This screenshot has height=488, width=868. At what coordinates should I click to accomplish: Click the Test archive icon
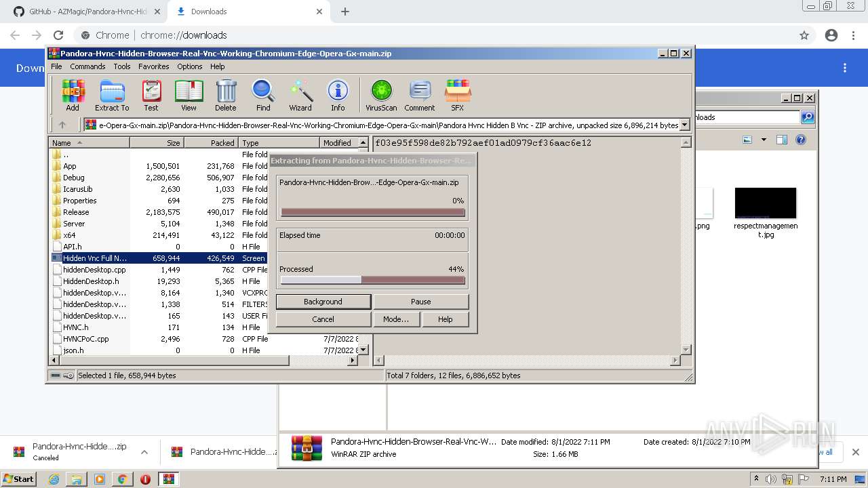(151, 95)
